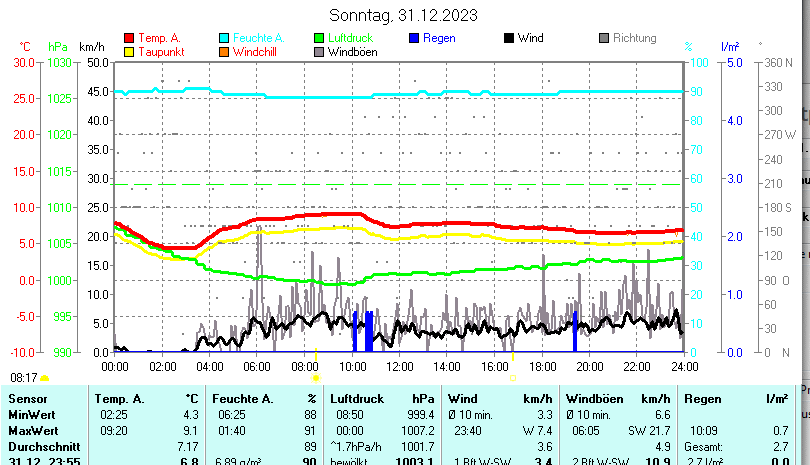
Task: Click the black Wind legend box
Action: pos(509,39)
